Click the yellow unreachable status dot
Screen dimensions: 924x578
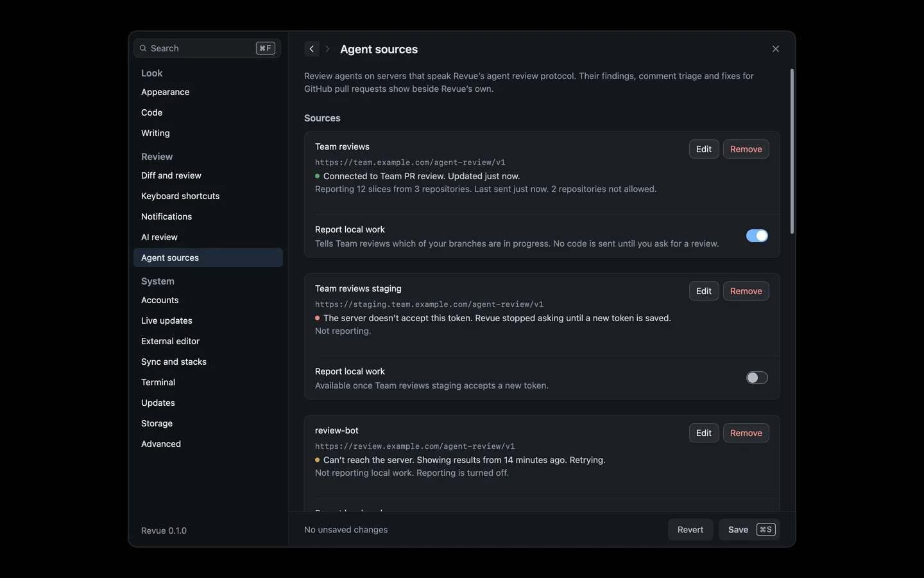coord(317,460)
